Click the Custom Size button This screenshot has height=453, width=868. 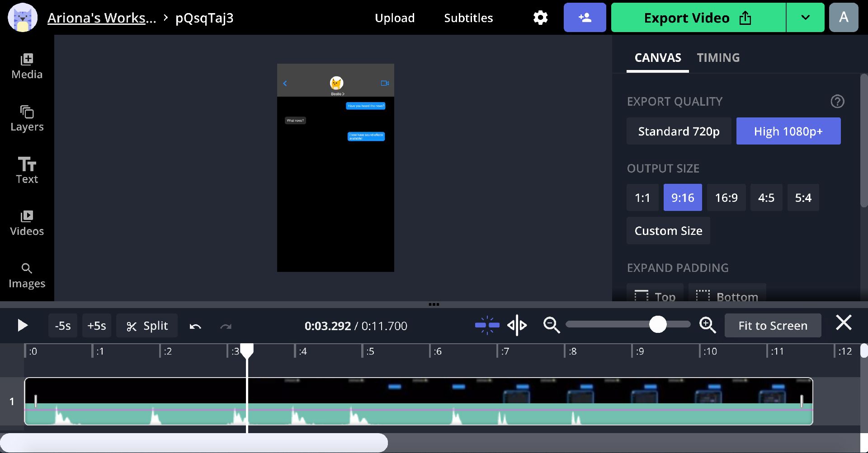(668, 231)
